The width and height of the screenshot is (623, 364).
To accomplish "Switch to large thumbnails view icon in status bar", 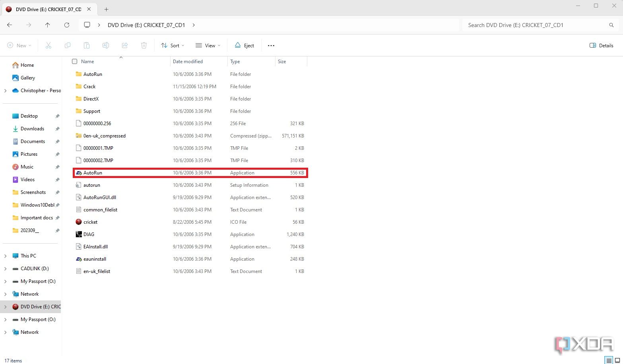I will point(618,360).
